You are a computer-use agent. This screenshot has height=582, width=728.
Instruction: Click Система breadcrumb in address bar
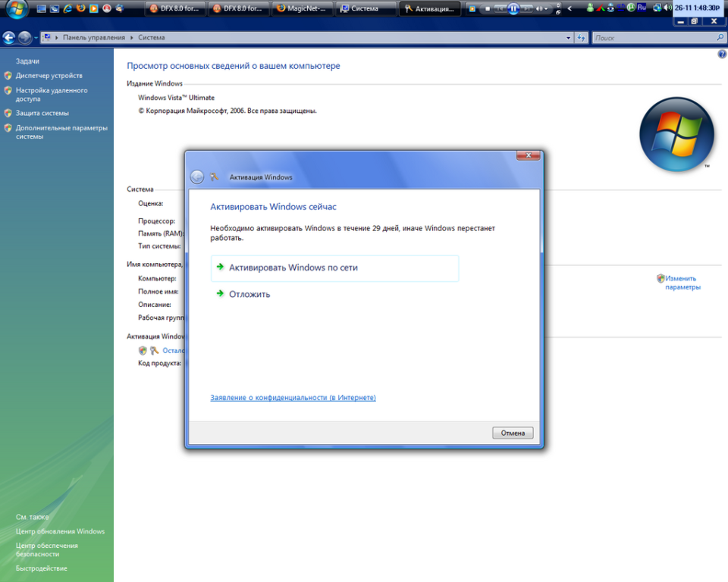tap(152, 38)
